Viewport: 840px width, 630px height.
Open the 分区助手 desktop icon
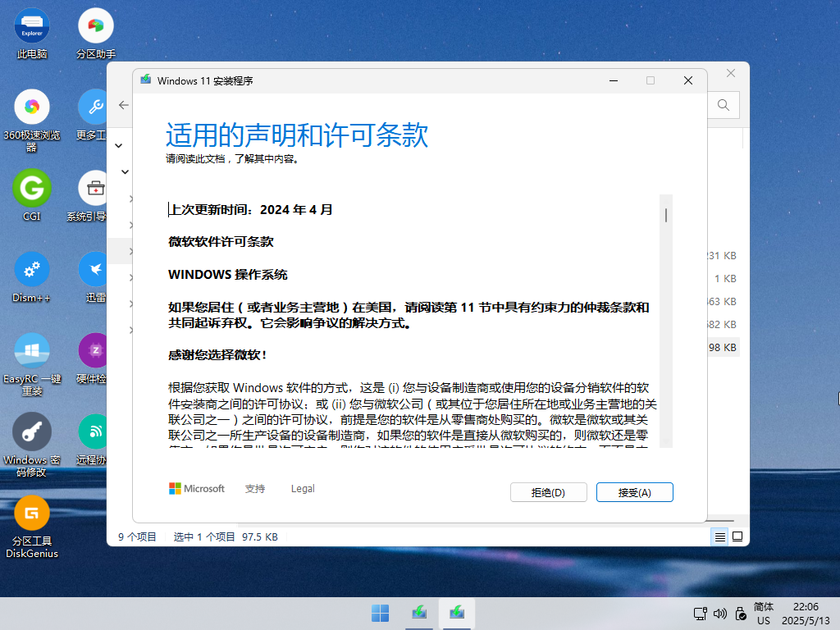pos(96,33)
